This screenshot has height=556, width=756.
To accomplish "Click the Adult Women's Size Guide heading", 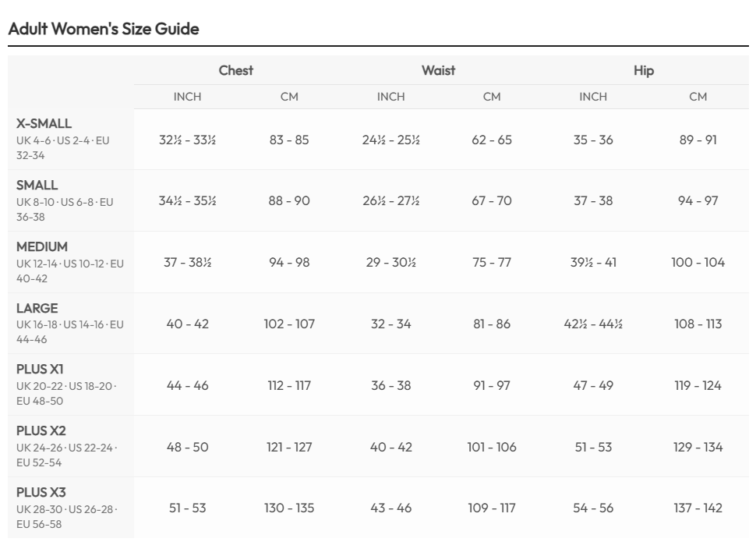I will (x=103, y=30).
